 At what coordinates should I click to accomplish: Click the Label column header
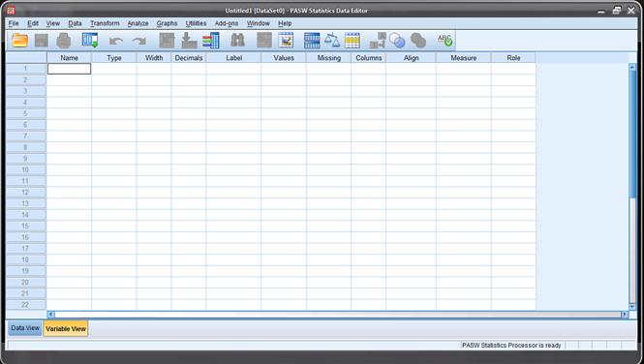[x=233, y=58]
